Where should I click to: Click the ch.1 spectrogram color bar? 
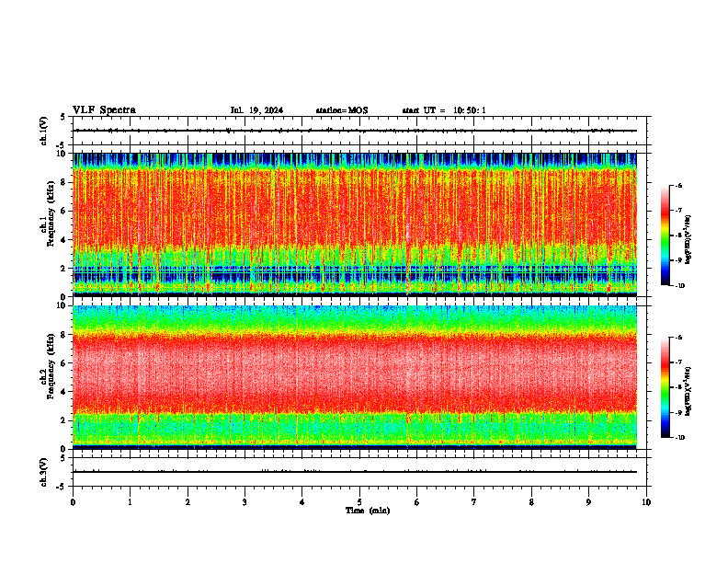click(x=665, y=236)
